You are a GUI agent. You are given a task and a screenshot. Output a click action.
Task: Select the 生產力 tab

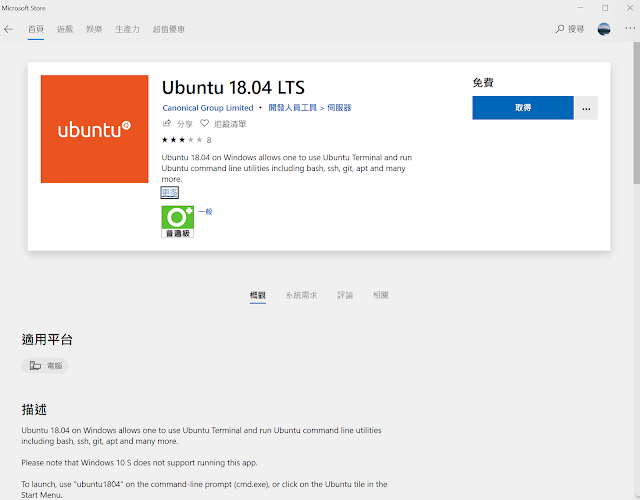(x=127, y=29)
